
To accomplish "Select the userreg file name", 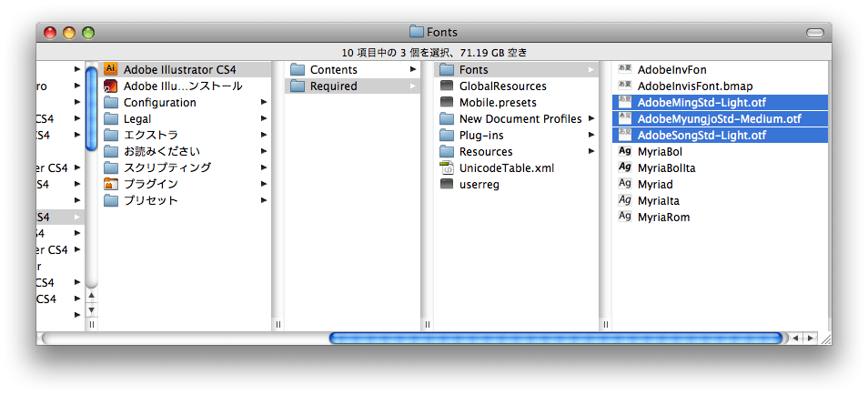I will [x=479, y=185].
